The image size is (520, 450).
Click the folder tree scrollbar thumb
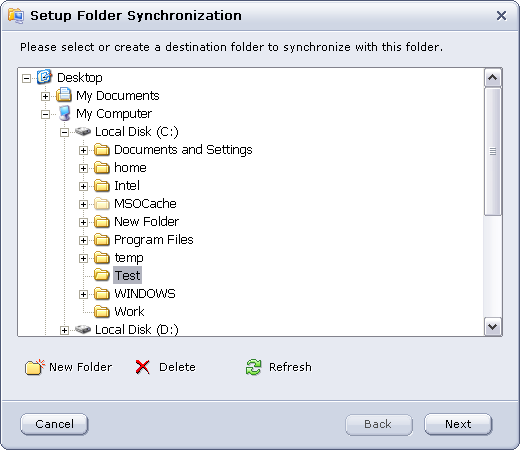pyautogui.click(x=493, y=152)
